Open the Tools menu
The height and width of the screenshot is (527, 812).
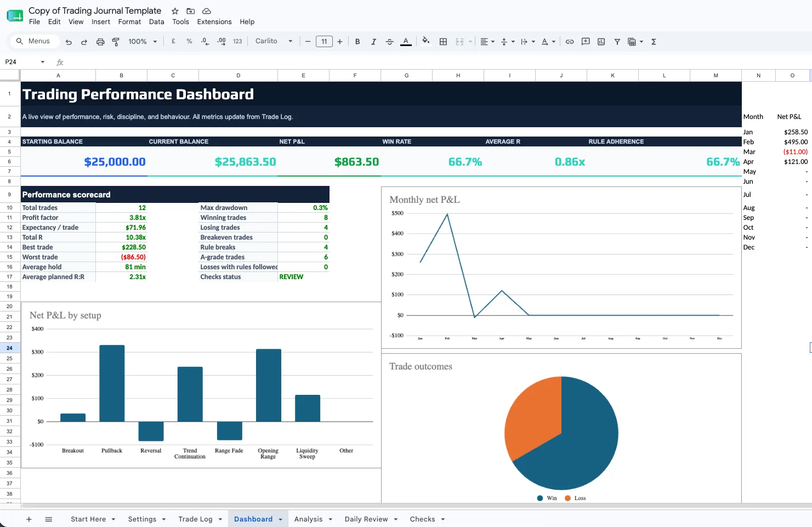(180, 22)
